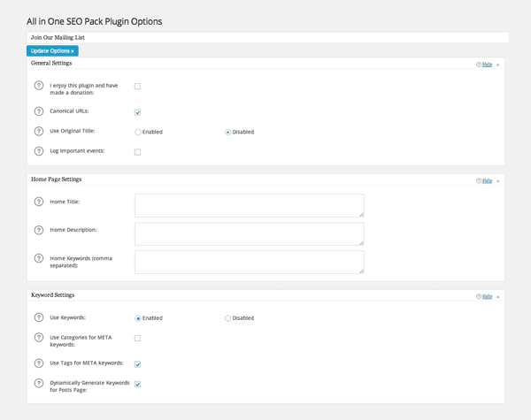Uncheck Use Tags for META keywords
This screenshot has width=531, height=420.
137,364
